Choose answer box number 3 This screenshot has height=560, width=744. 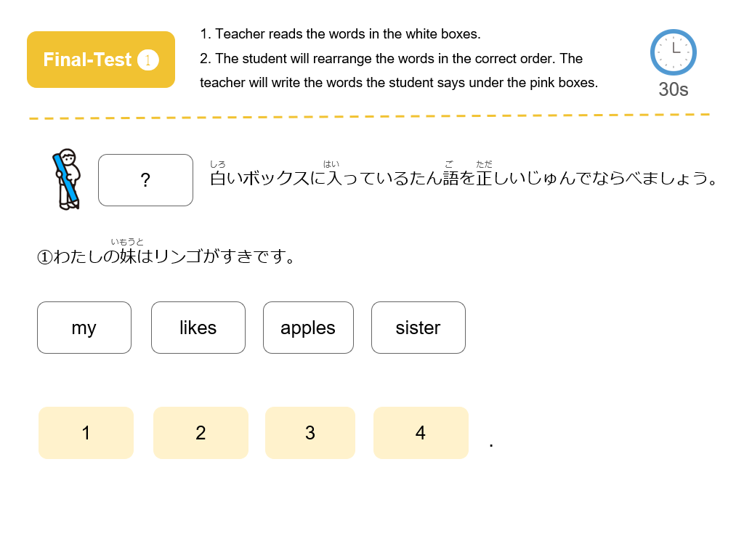tap(310, 433)
